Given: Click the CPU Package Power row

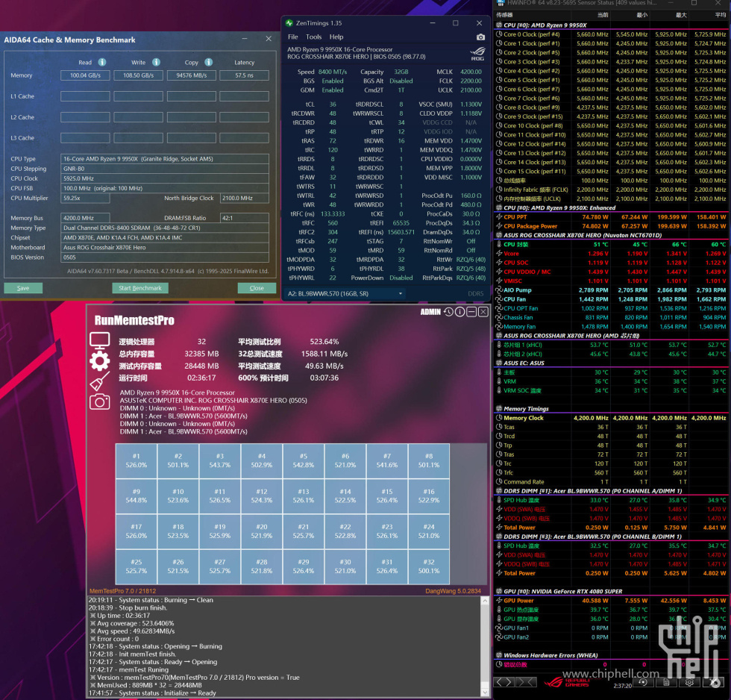Looking at the screenshot, I should [x=611, y=226].
